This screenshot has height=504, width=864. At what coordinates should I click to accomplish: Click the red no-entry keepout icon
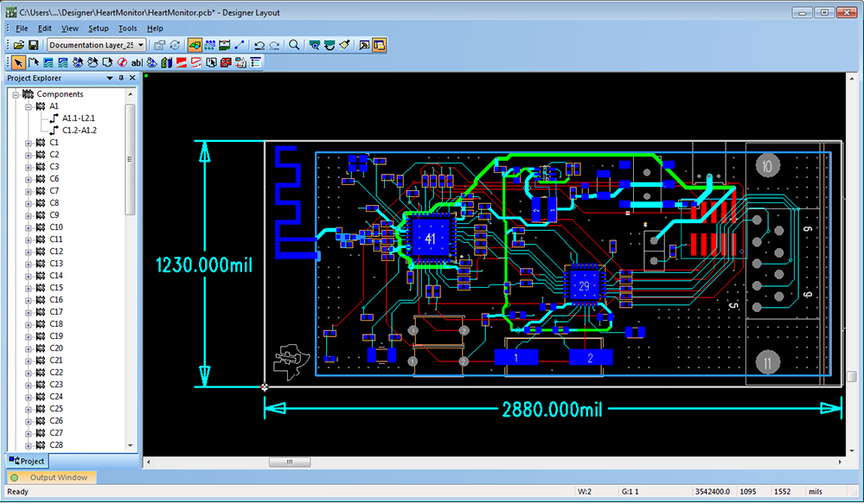[x=122, y=62]
